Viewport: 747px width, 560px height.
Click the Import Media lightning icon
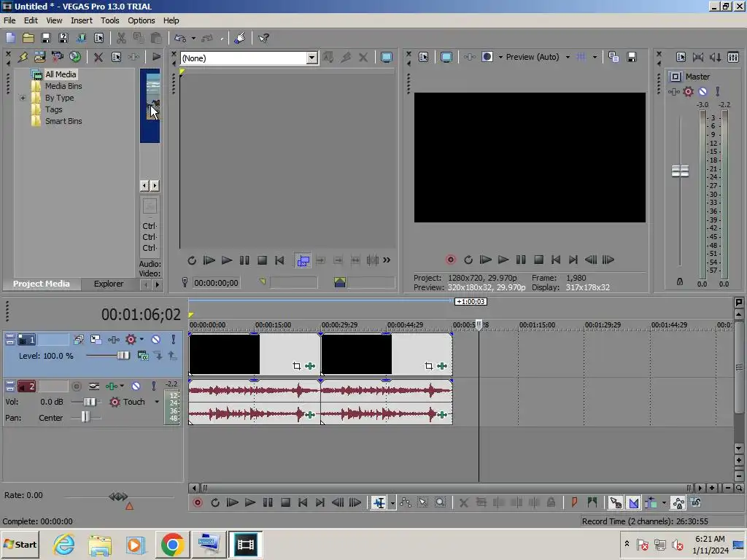(x=23, y=57)
